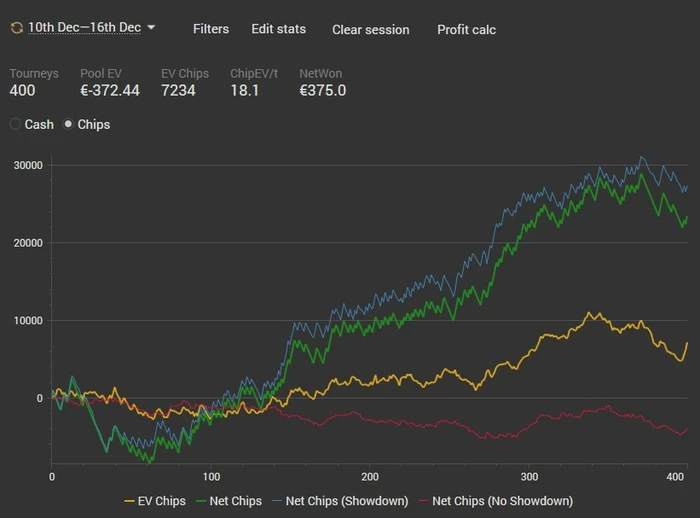Click the Pool EV stat value
The image size is (700, 518).
tap(108, 91)
